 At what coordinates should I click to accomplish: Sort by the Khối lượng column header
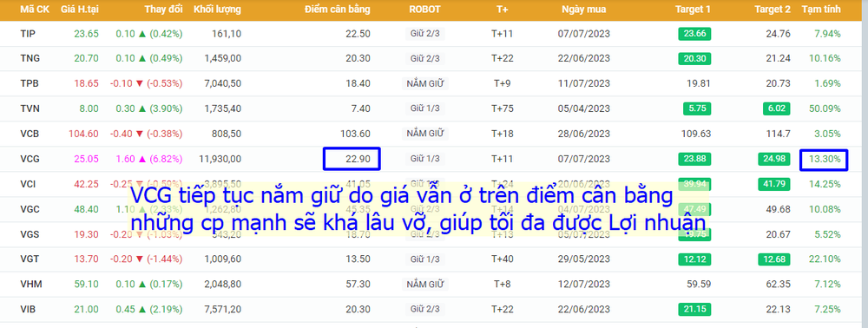(218, 10)
